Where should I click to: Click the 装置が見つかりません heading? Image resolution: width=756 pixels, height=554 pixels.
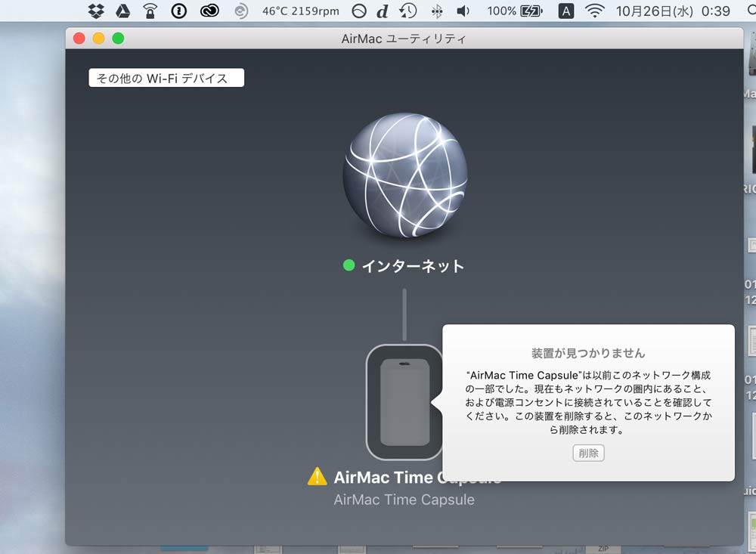[x=588, y=353]
